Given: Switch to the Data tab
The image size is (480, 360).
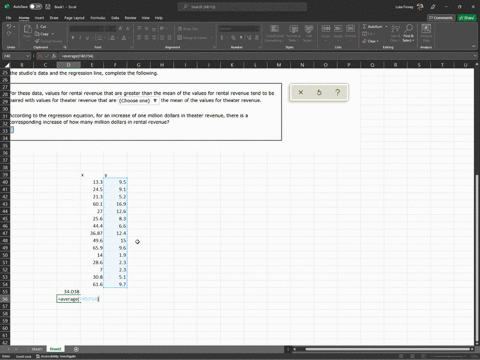Looking at the screenshot, I should (115, 18).
